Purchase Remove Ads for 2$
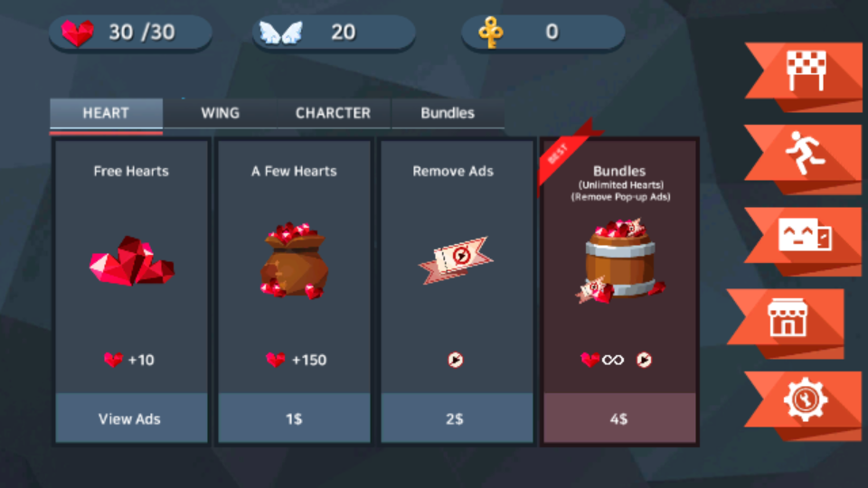The image size is (868, 488). [456, 418]
